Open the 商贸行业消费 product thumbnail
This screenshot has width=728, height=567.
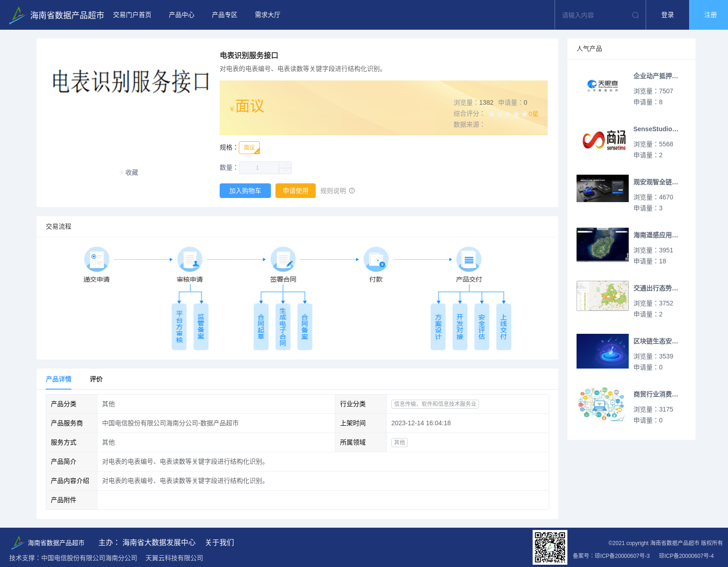(x=603, y=404)
